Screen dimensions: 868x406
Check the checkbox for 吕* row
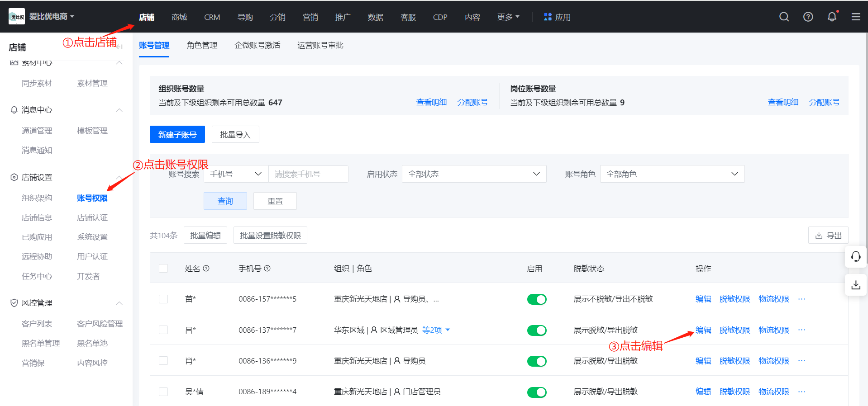(x=163, y=330)
